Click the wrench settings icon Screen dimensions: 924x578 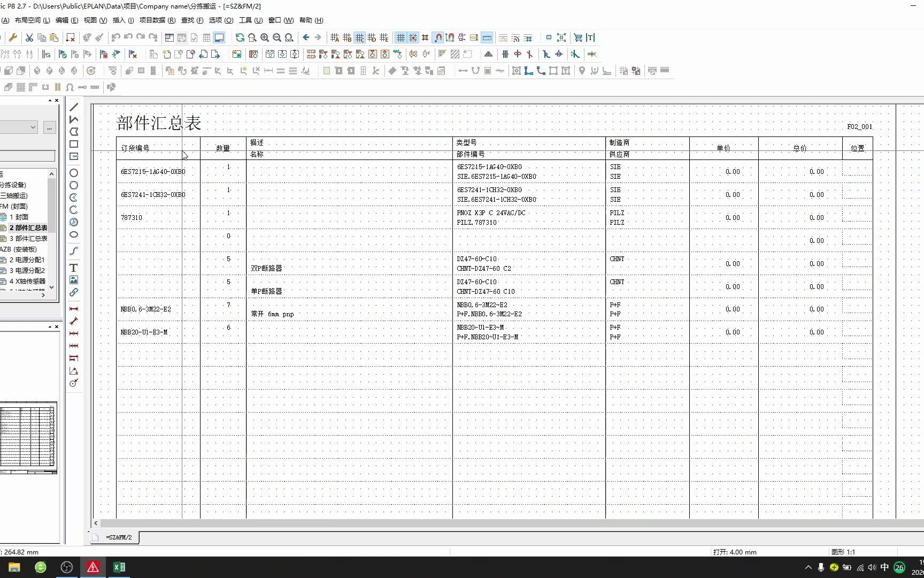[x=13, y=37]
